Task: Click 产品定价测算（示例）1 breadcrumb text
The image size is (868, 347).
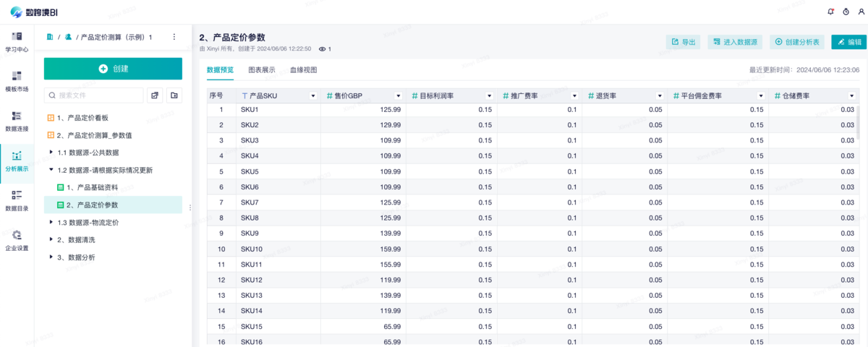Action: tap(116, 36)
